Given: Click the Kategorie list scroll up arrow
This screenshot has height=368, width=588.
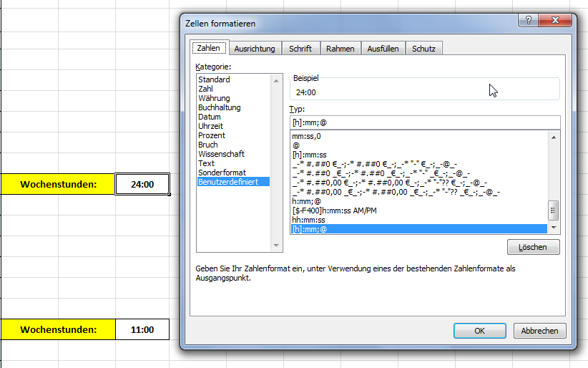Looking at the screenshot, I should [276, 81].
